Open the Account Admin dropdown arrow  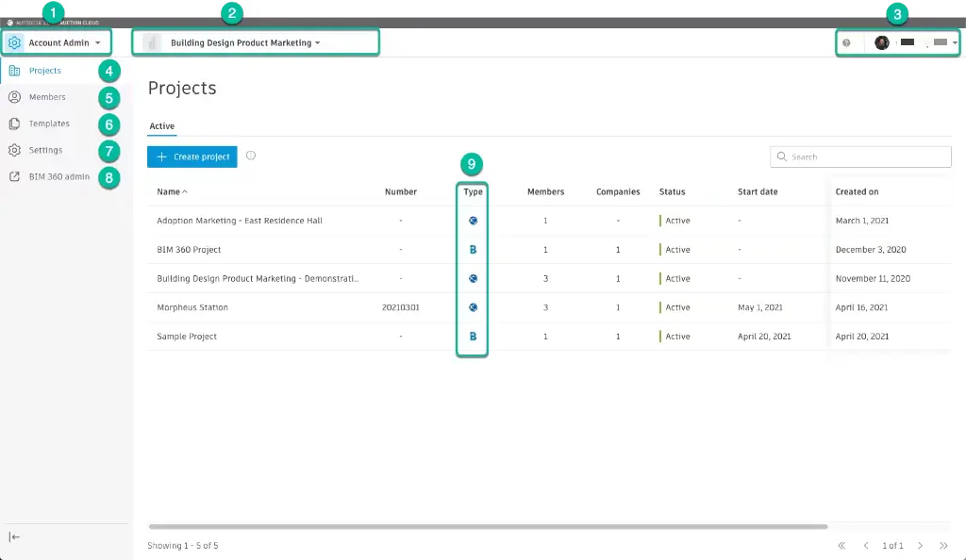(98, 43)
